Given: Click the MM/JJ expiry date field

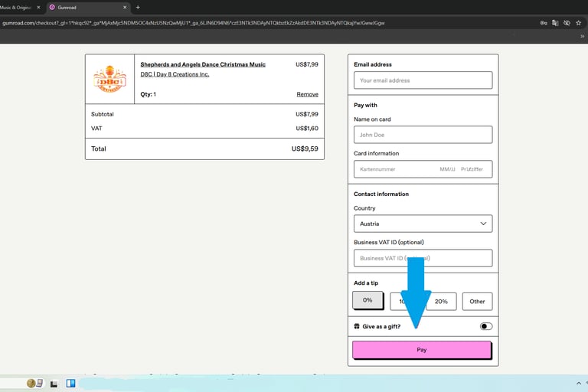Looking at the screenshot, I should pos(447,169).
